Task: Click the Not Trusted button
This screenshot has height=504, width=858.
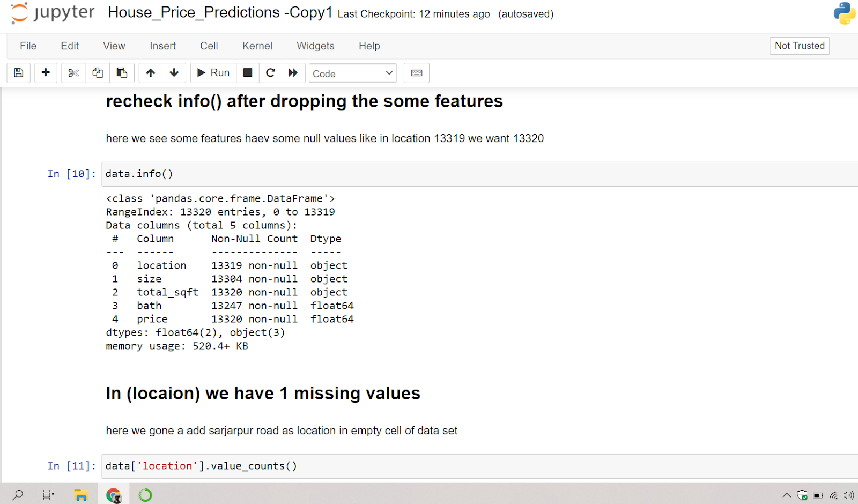Action: (800, 46)
